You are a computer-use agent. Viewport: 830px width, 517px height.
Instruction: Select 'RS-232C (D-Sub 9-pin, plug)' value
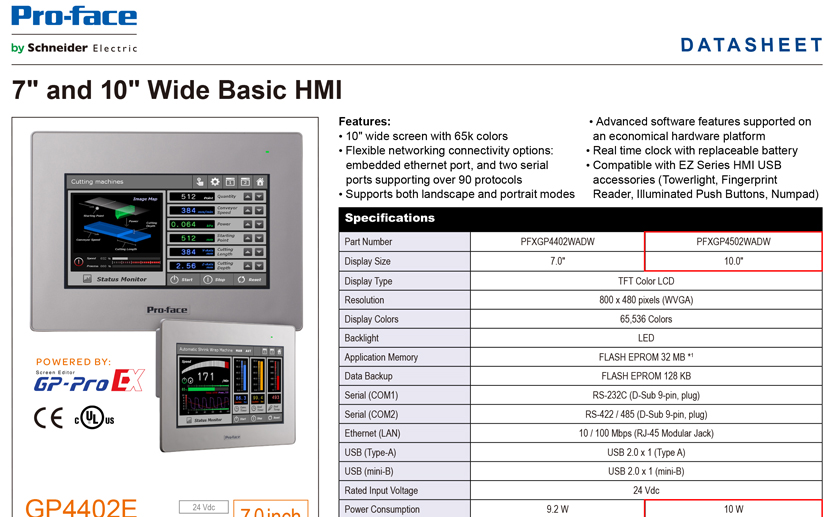coord(646,395)
